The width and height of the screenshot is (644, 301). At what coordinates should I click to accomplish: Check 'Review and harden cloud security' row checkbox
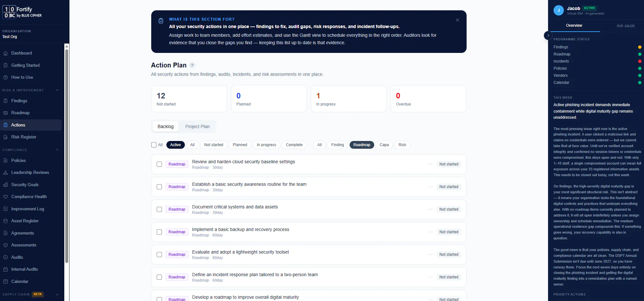159,164
